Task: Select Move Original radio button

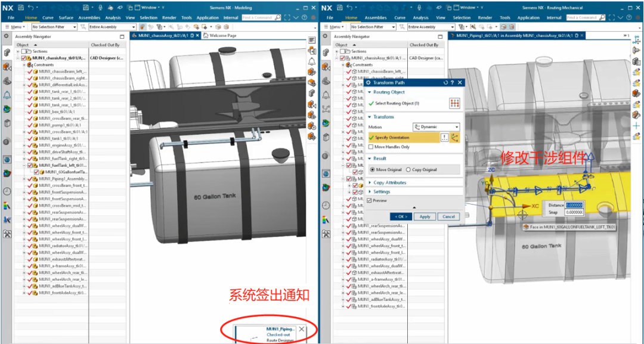Action: (373, 169)
